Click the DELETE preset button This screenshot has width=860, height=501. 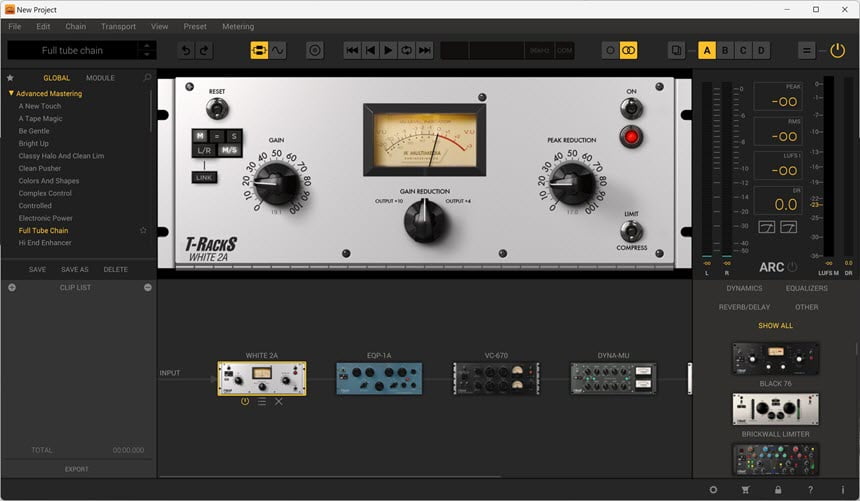tap(116, 269)
